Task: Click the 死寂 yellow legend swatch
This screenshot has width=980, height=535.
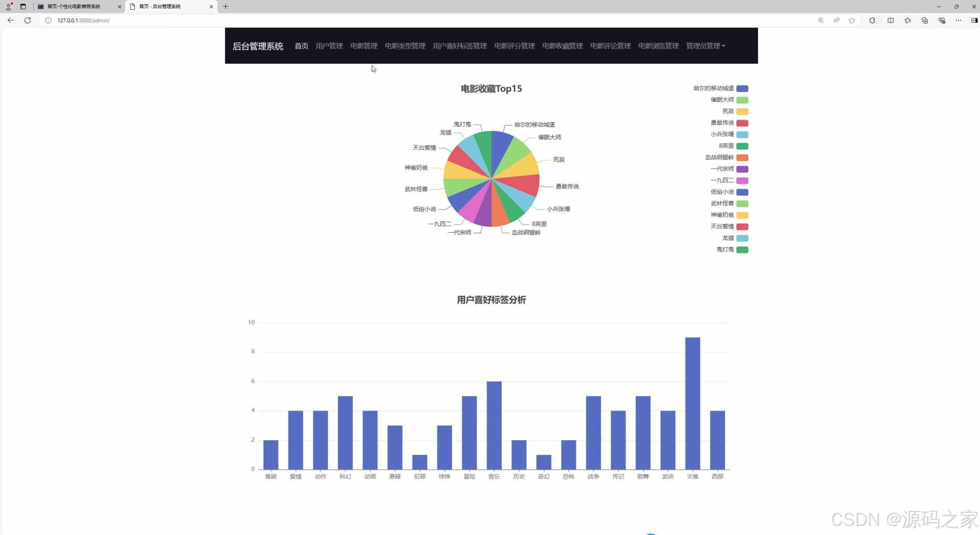Action: pyautogui.click(x=741, y=111)
